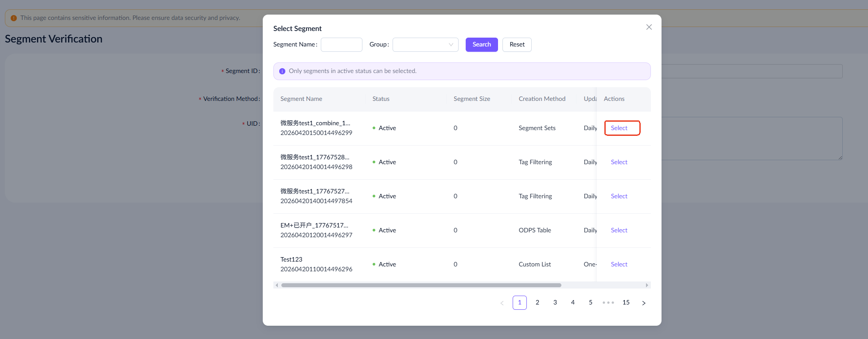Image resolution: width=868 pixels, height=339 pixels.
Task: Click the pagination ellipsis to skip pages
Action: coord(608,303)
